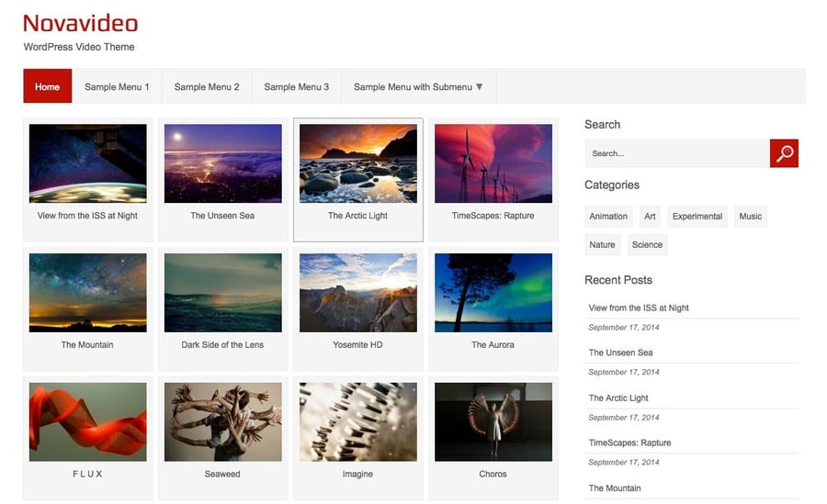Image resolution: width=827 pixels, height=504 pixels.
Task: Click the 'WordPress Video Theme' tagline text
Action: tap(79, 47)
